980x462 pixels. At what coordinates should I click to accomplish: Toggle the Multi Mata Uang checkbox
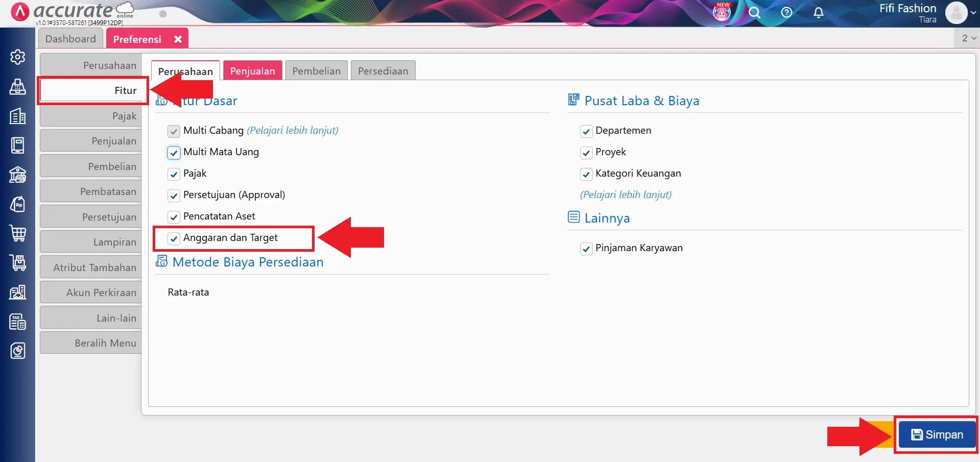174,153
